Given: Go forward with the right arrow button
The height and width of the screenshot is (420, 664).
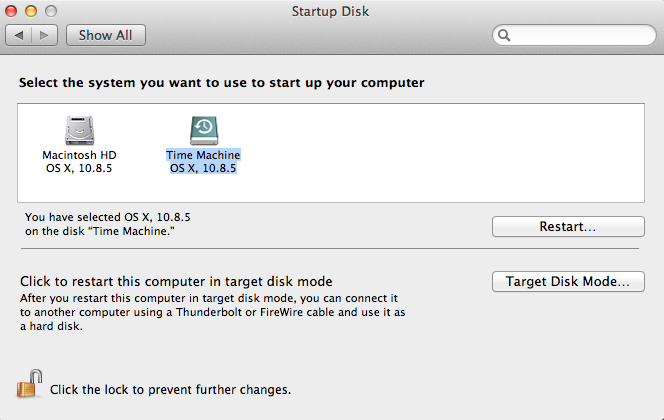Looking at the screenshot, I should click(45, 35).
